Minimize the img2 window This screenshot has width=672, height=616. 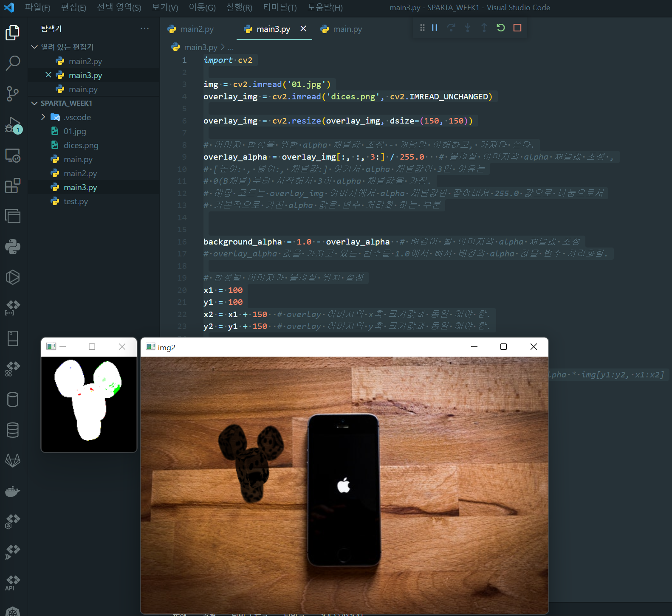[x=474, y=347]
